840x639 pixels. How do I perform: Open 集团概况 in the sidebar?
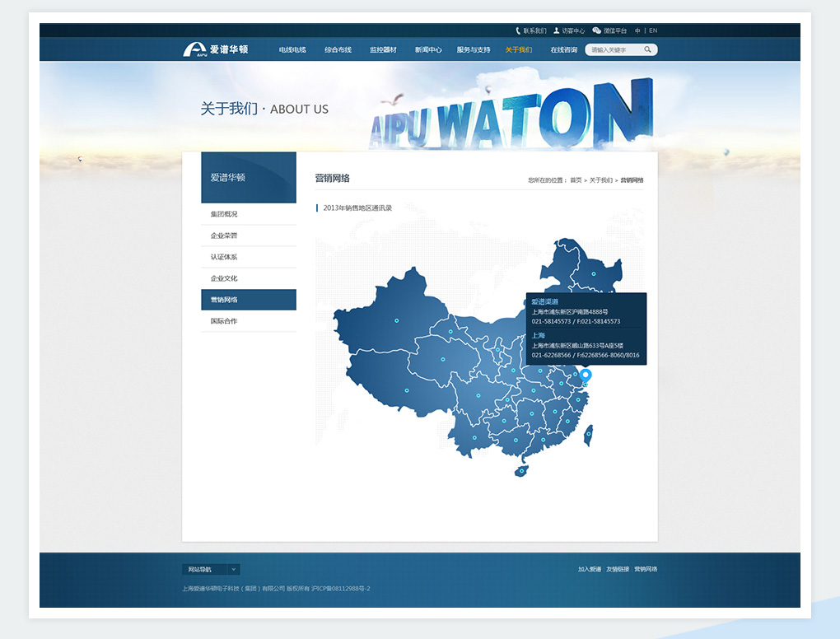tap(249, 214)
